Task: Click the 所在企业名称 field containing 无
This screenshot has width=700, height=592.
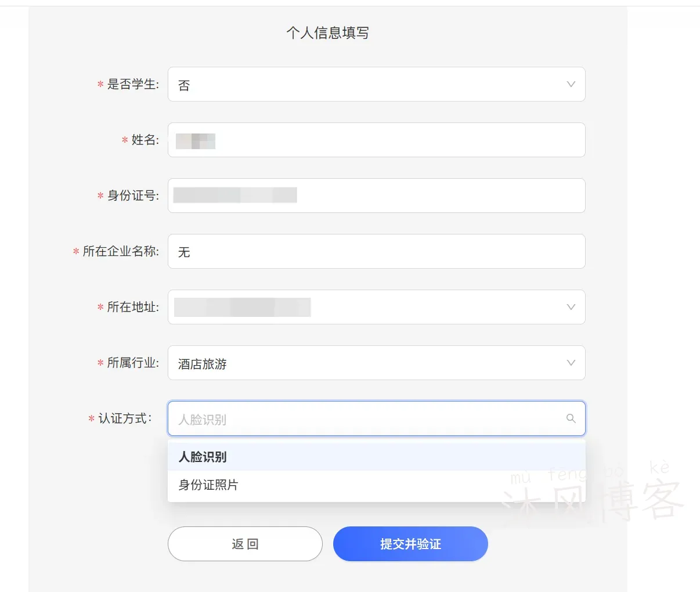Action: tap(376, 251)
